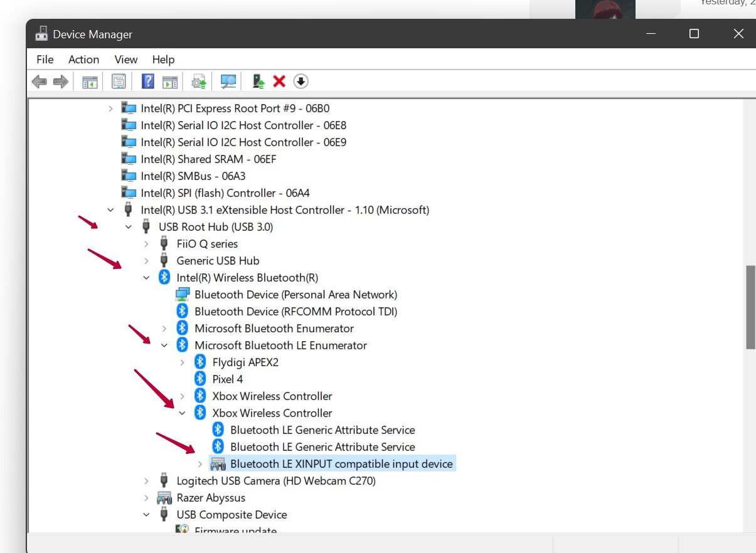This screenshot has width=756, height=553.
Task: Click the Disable device down-arrow icon
Action: 301,82
